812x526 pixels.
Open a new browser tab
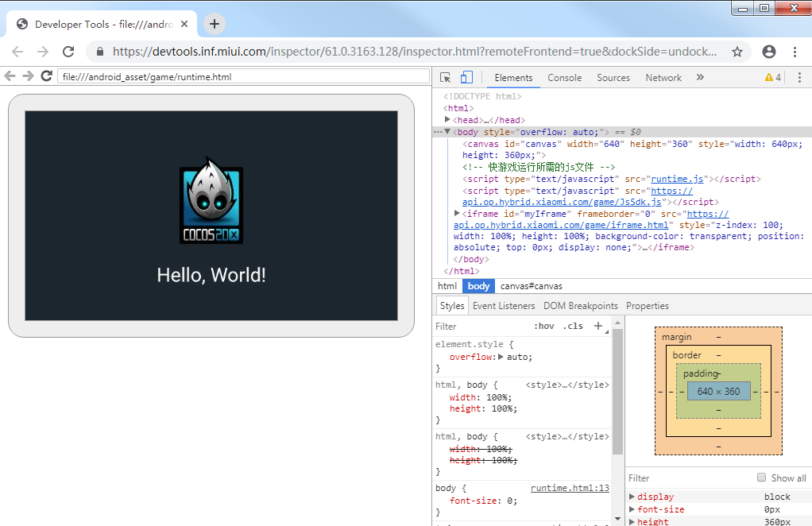[x=215, y=24]
